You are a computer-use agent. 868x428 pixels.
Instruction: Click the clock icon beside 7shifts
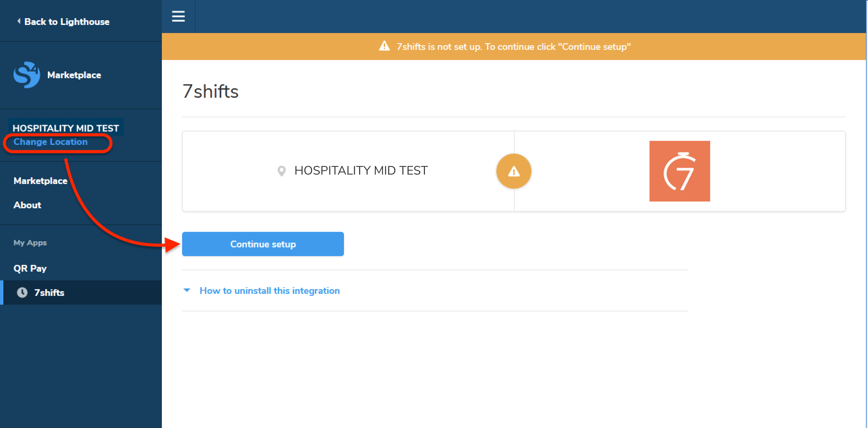[22, 293]
